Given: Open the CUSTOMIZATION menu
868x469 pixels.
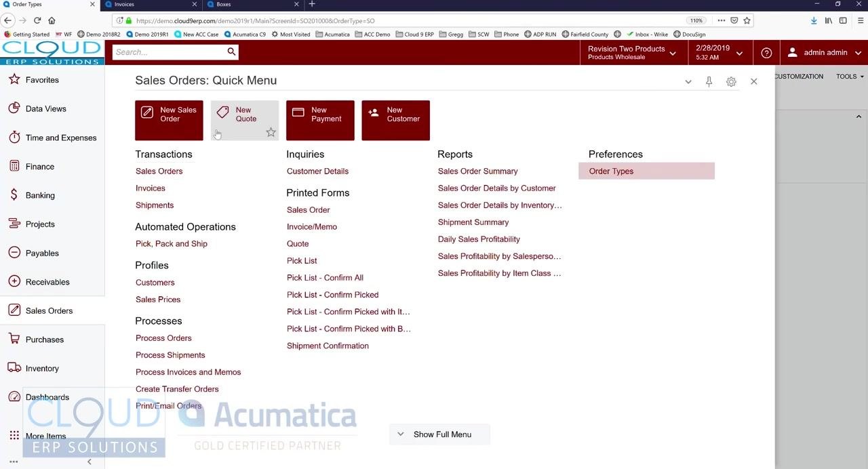Looking at the screenshot, I should click(799, 77).
